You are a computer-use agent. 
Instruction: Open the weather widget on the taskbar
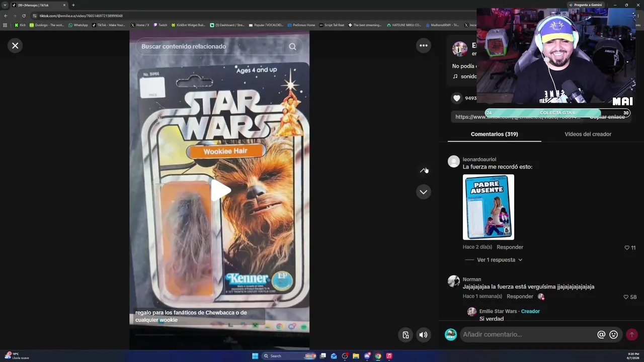coord(17,356)
